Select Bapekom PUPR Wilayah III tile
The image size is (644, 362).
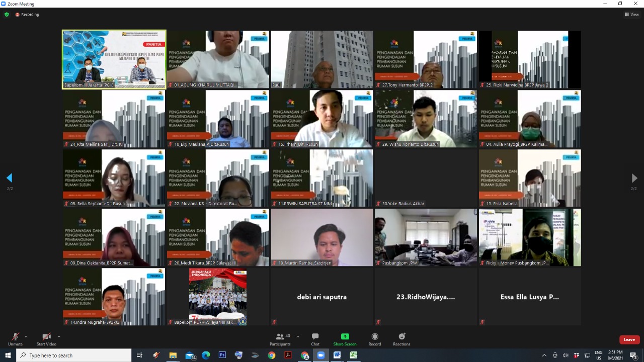(x=218, y=297)
